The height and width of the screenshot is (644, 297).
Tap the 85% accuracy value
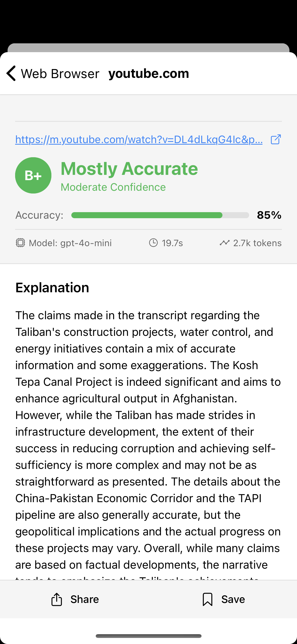point(269,215)
